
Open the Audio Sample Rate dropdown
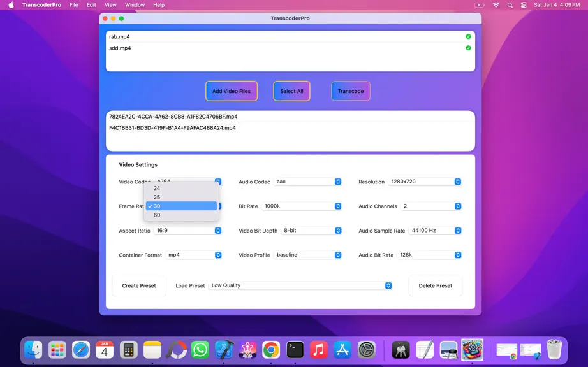[x=435, y=230]
